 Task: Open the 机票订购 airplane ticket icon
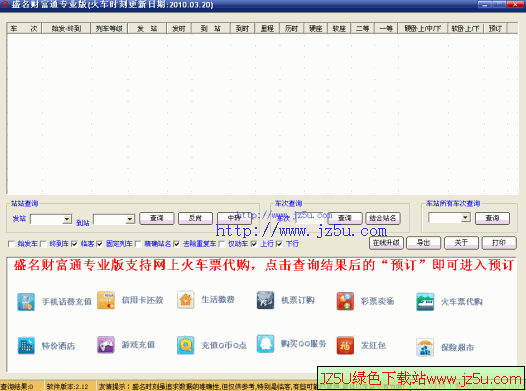pyautogui.click(x=265, y=300)
